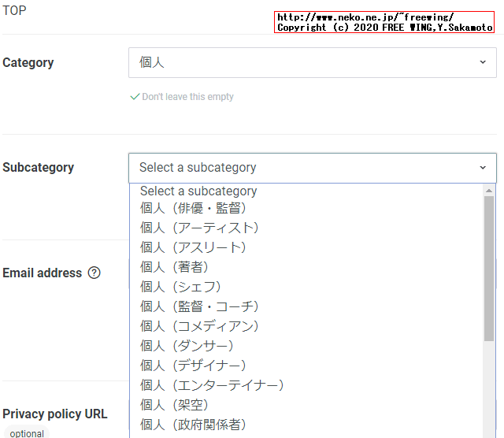The height and width of the screenshot is (438, 504).
Task: Select 個人（デザイナー） option
Action: [306, 366]
